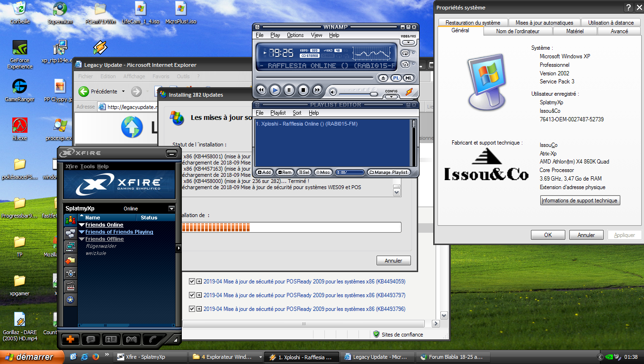Open the Xfire screenshots camera icon
The width and height of the screenshot is (644, 364).
point(71,273)
